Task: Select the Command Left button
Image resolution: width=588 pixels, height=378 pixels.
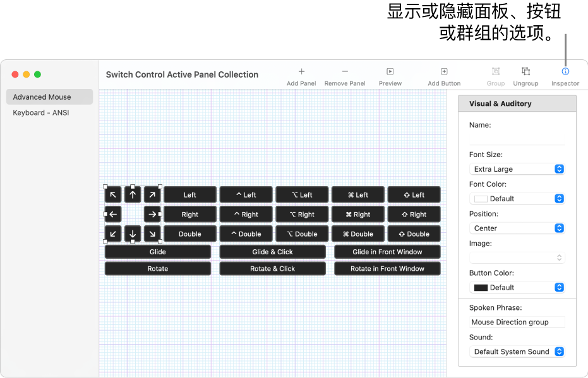Action: coord(358,195)
